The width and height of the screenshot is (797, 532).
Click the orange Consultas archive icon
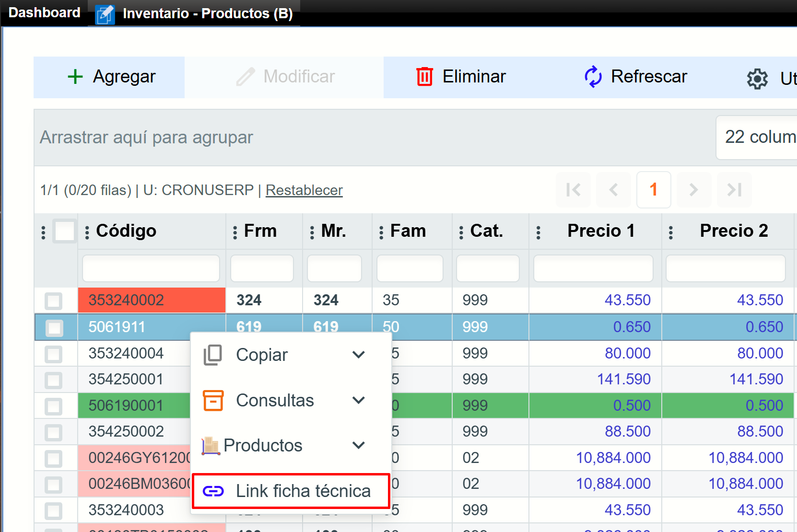[x=213, y=400]
